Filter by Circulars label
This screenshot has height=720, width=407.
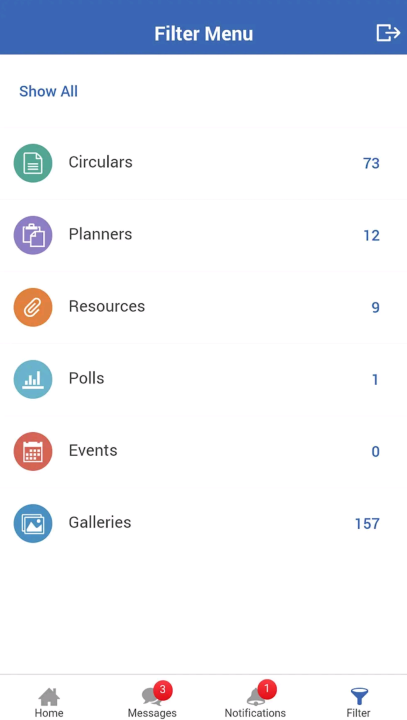[x=101, y=162]
